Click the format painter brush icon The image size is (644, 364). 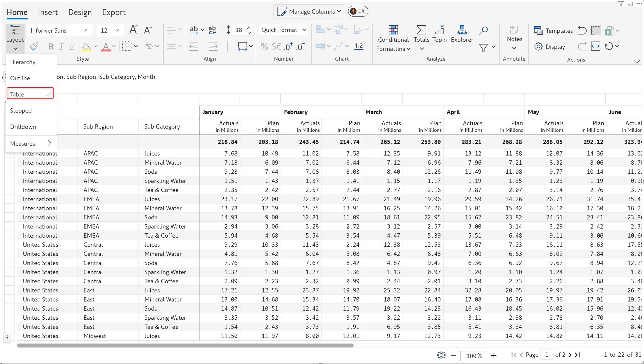[x=34, y=46]
